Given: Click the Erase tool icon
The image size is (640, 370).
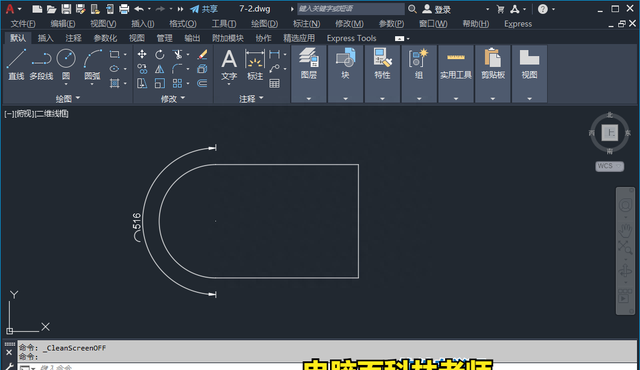Looking at the screenshot, I should point(202,54).
